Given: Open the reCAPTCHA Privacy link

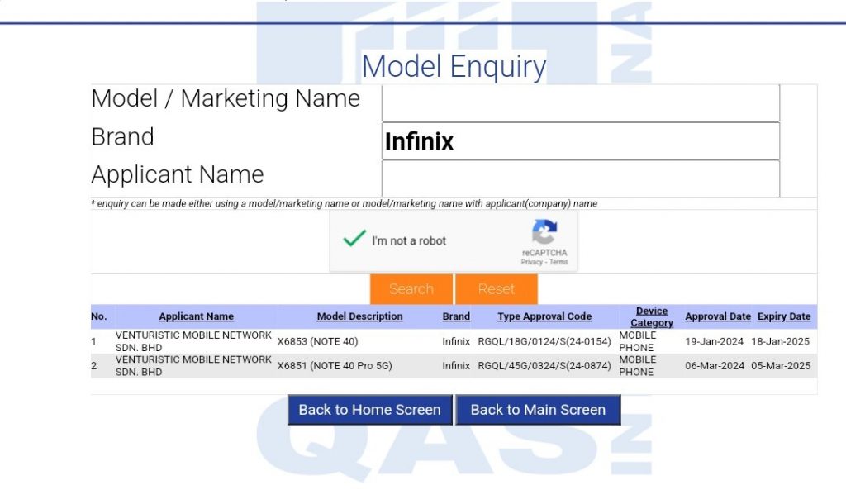Looking at the screenshot, I should (531, 262).
